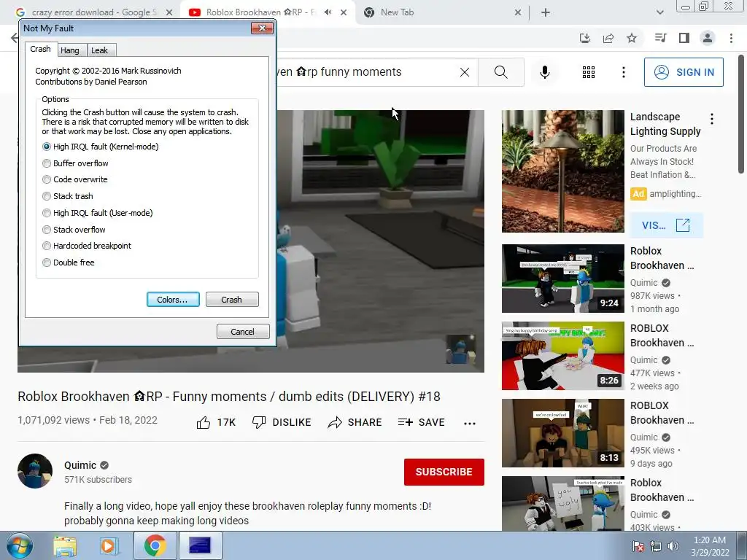Open a new browser tab
Image resolution: width=747 pixels, height=560 pixels.
[x=546, y=12]
